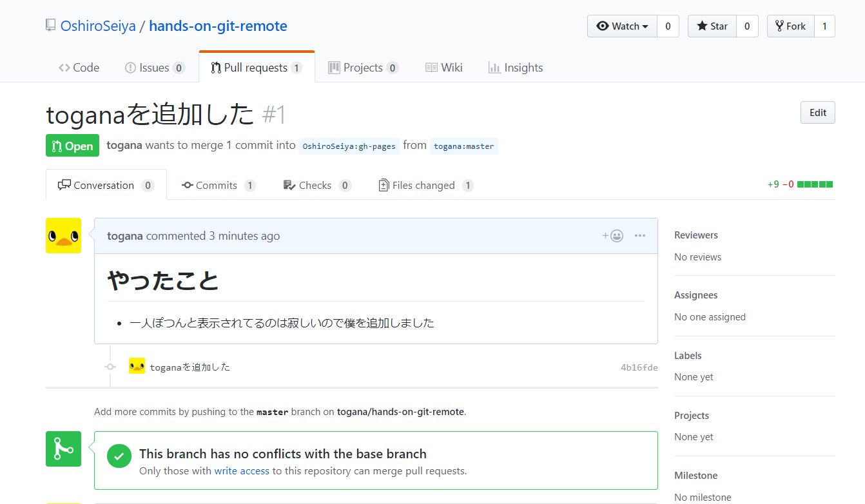Image resolution: width=865 pixels, height=504 pixels.
Task: Open the OshiroSeiya owner profile link
Action: pyautogui.click(x=98, y=26)
